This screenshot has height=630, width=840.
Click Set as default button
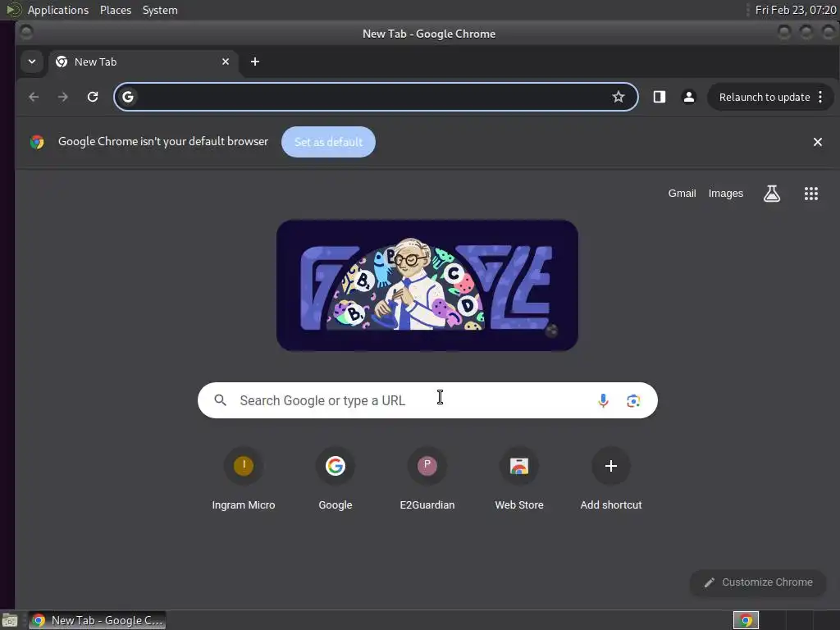coord(328,142)
